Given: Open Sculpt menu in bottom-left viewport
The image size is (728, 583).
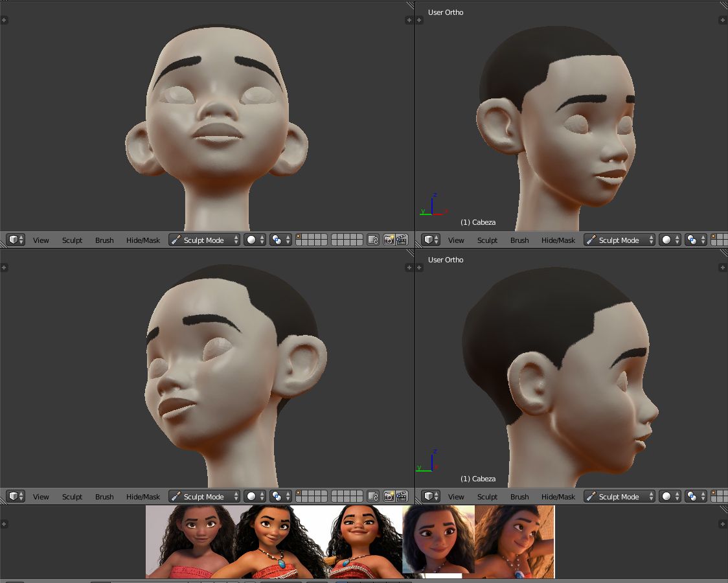Looking at the screenshot, I should (72, 496).
